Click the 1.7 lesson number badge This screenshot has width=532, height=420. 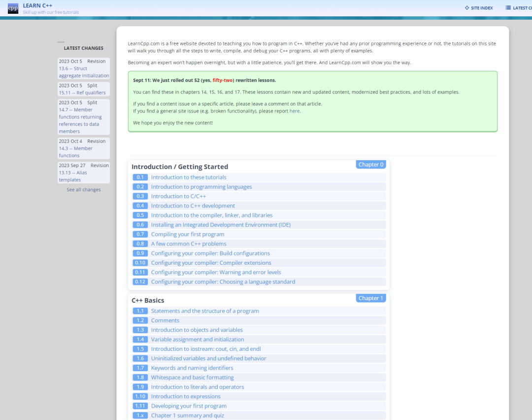coord(140,368)
